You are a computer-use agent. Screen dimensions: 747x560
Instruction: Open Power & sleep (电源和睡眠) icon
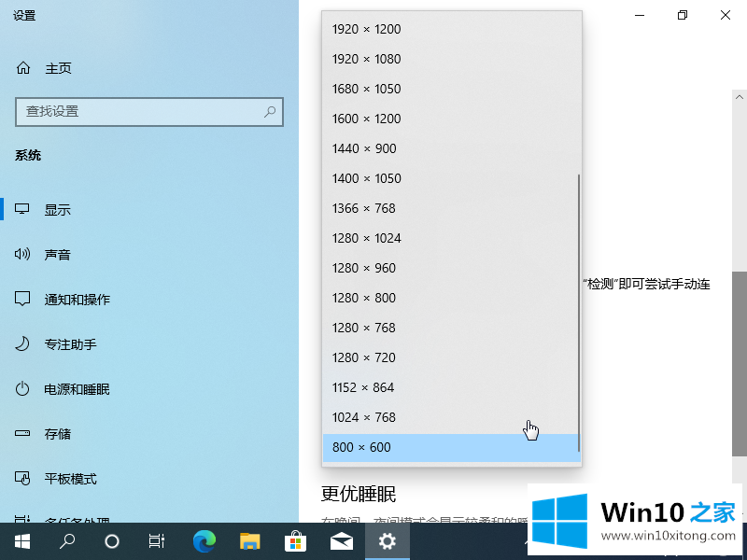click(x=21, y=388)
